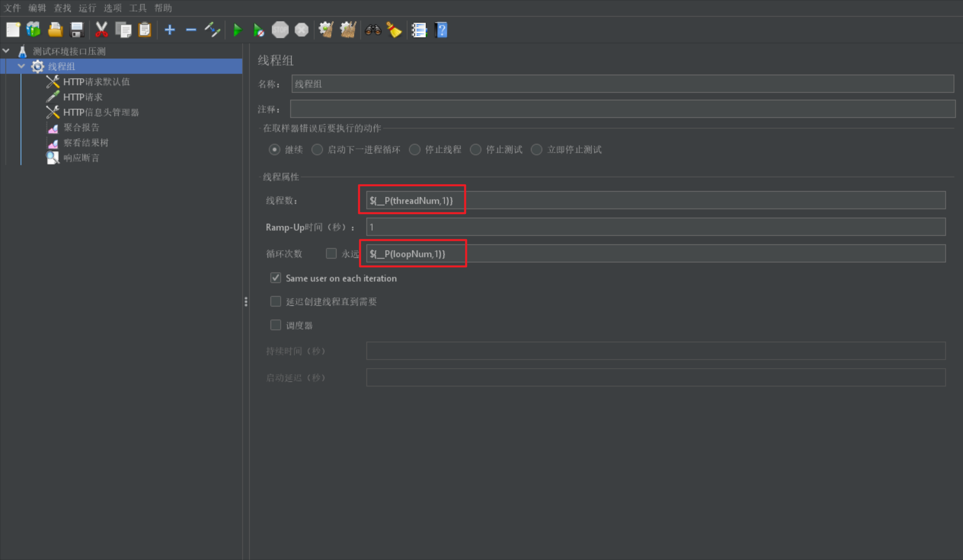Collapse the 测试环境接口压测 test plan node
The image size is (963, 560).
tap(6, 51)
